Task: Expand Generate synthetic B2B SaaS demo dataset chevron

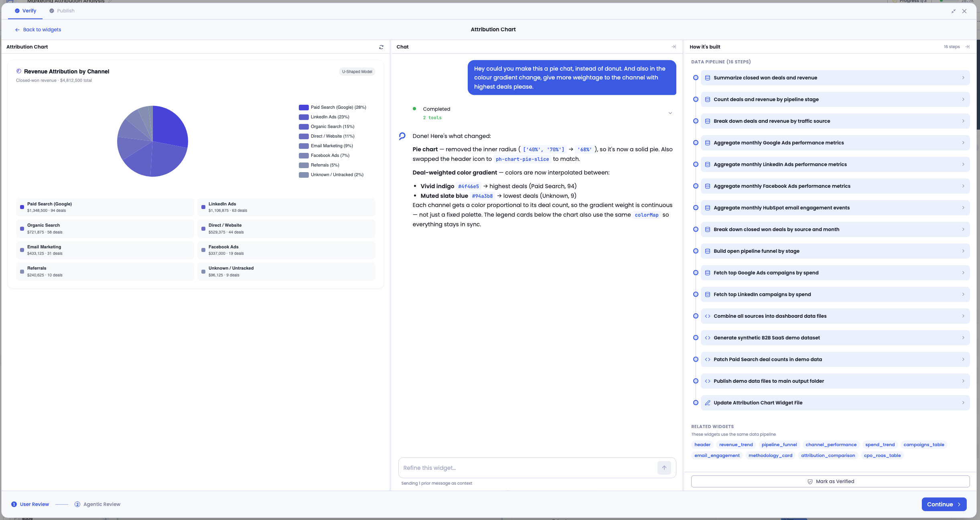Action: coord(963,338)
